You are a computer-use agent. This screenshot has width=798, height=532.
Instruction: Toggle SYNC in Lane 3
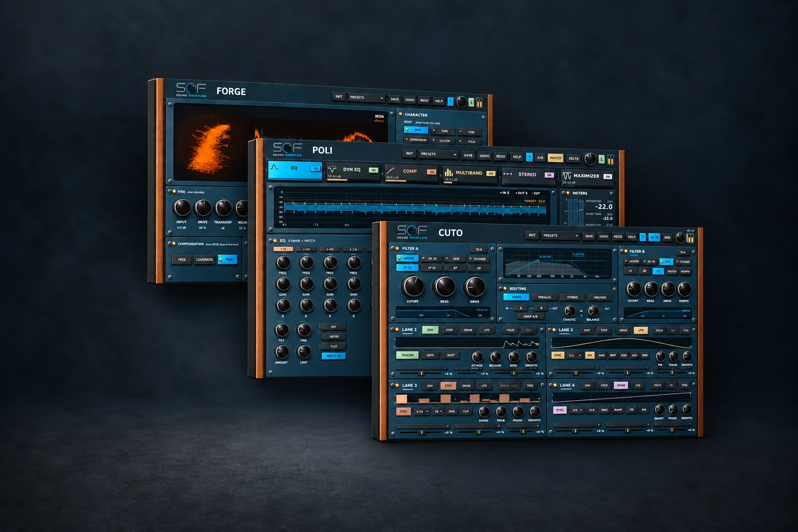coord(404,411)
